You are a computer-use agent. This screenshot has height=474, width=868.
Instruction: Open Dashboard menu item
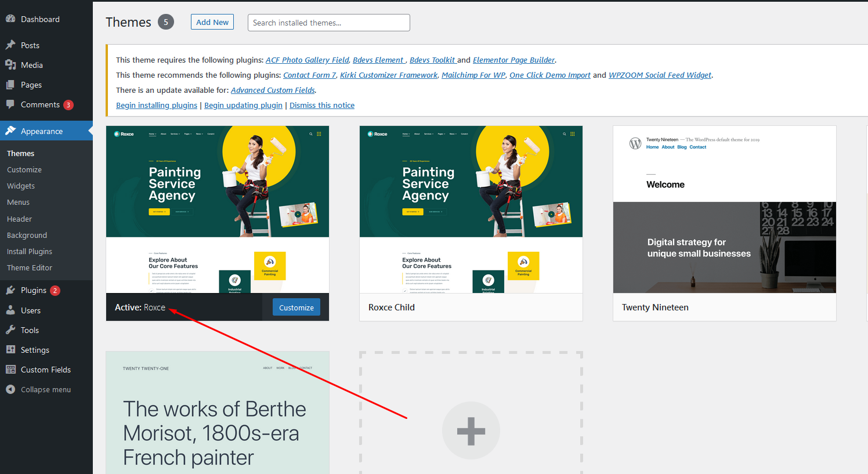click(x=46, y=19)
